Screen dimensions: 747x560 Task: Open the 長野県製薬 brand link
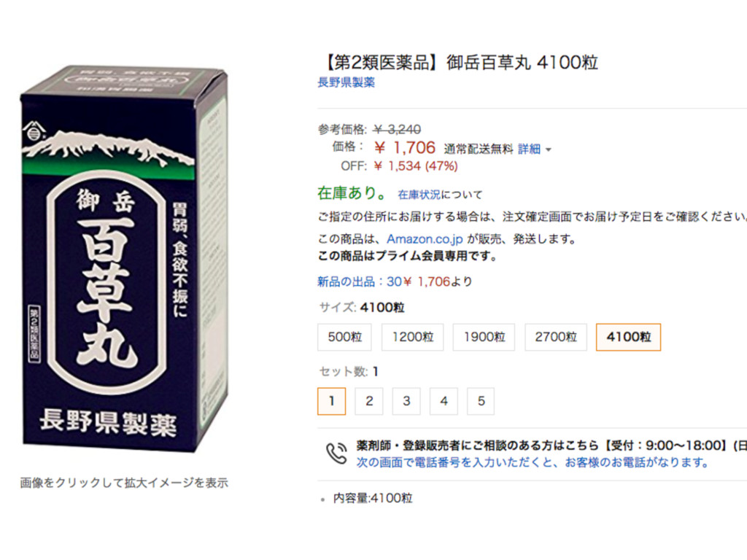[347, 82]
